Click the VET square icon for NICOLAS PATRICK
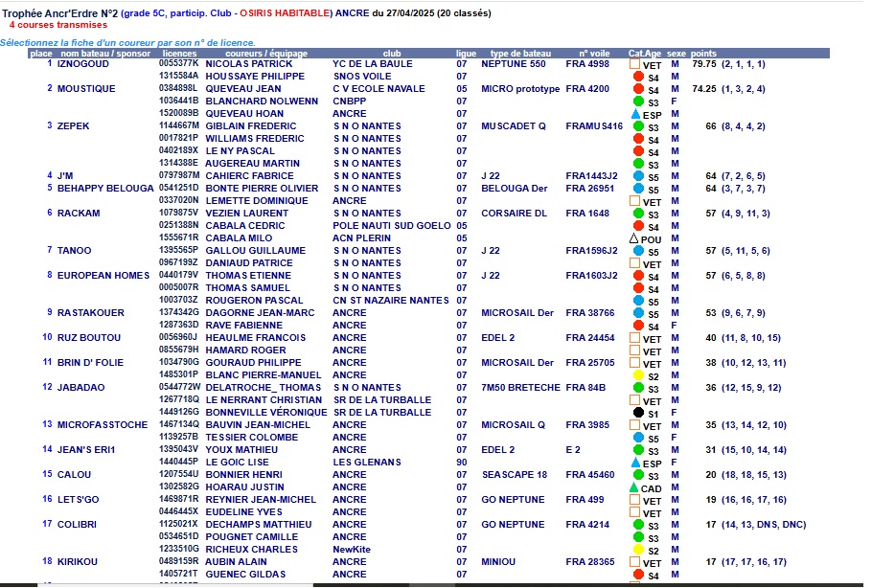This screenshot has width=872, height=588. [634, 64]
